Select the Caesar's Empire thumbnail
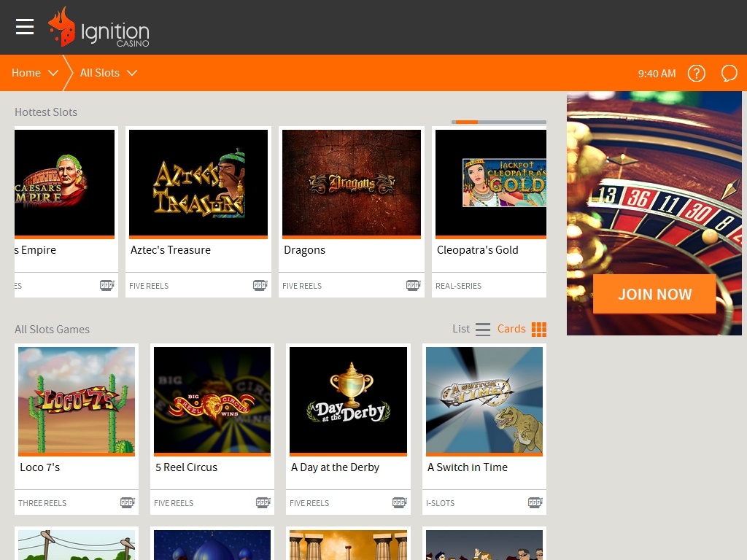 [64, 182]
